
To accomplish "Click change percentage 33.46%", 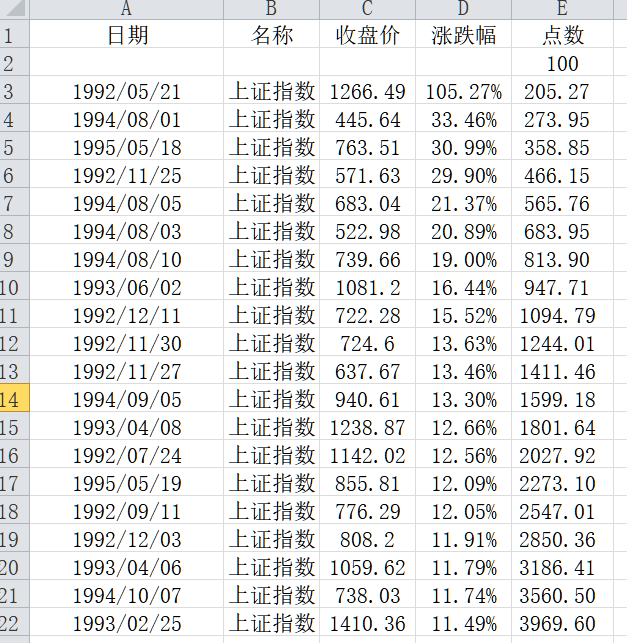I will (x=463, y=118).
